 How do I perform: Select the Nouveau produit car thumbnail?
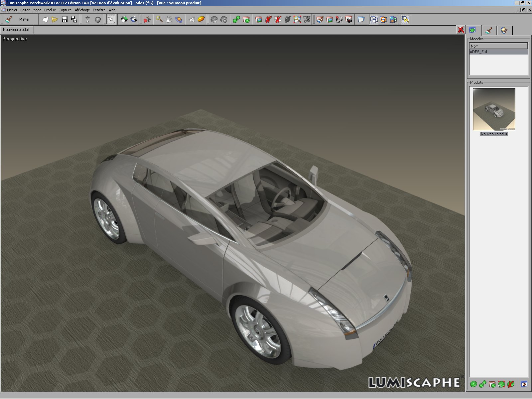pyautogui.click(x=494, y=109)
